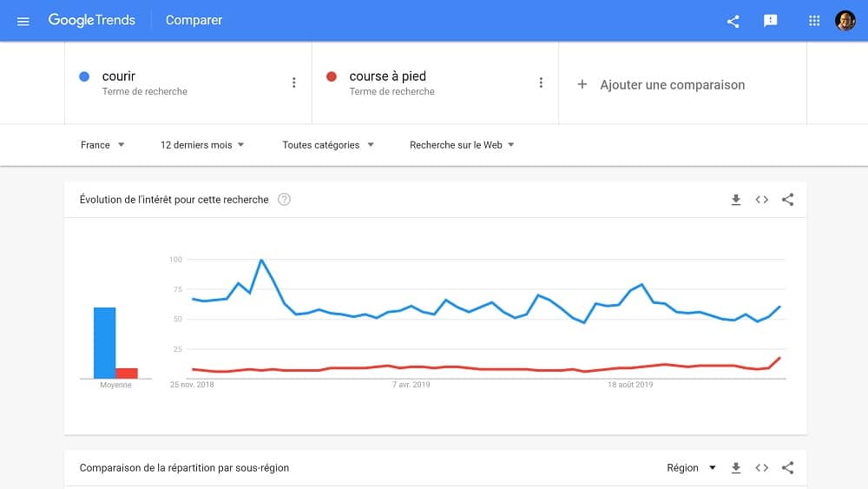
Task: Open the hamburger main menu
Action: tap(23, 21)
